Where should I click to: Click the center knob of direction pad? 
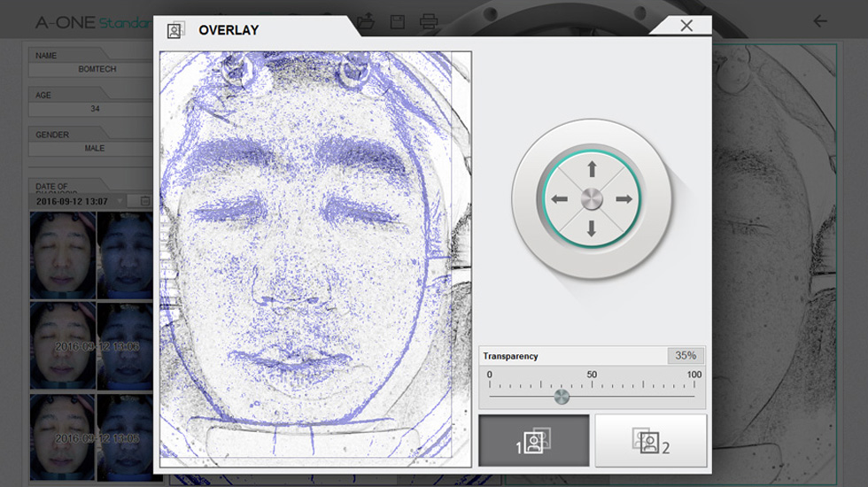[x=592, y=199]
